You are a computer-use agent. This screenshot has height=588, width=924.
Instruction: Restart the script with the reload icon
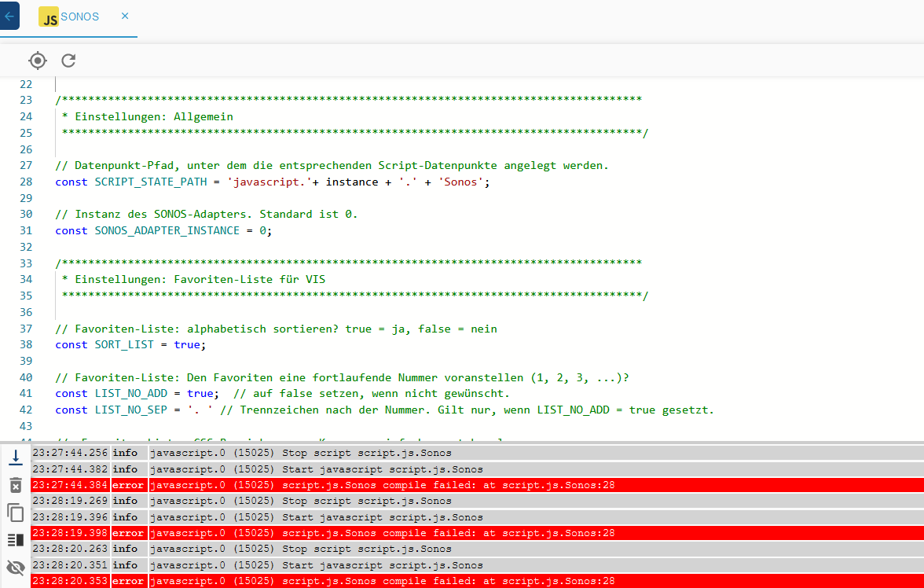[x=69, y=61]
